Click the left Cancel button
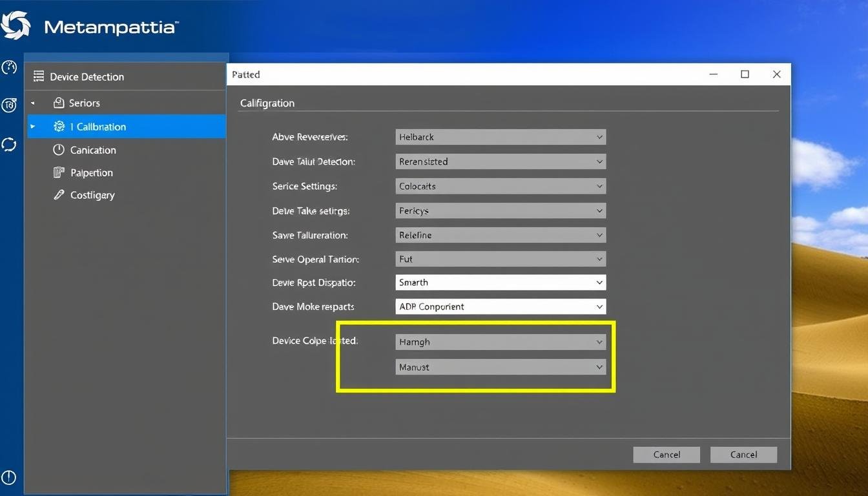Viewport: 868px width, 496px height. [x=666, y=454]
